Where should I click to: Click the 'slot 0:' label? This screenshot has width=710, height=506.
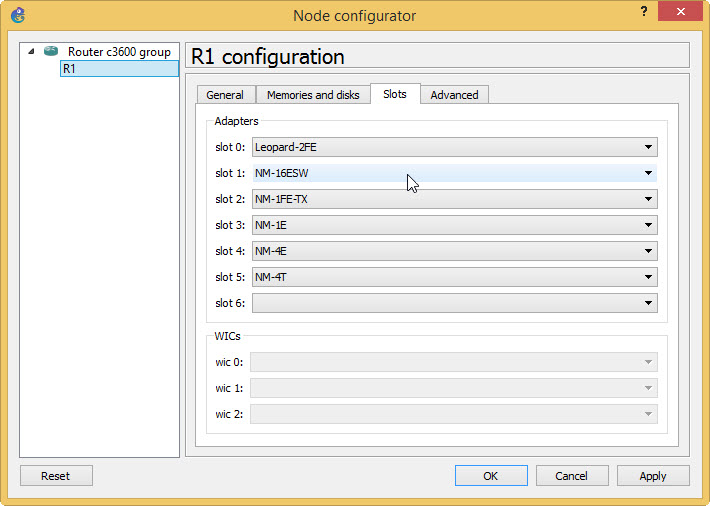[x=230, y=147]
